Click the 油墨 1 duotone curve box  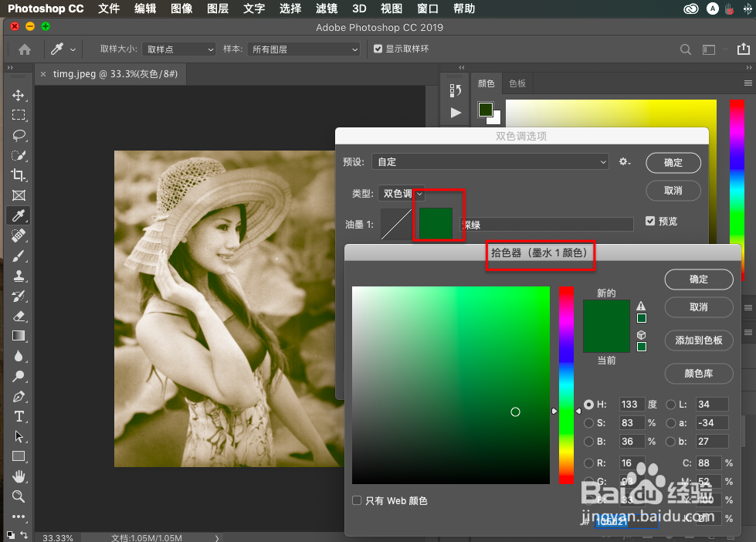click(396, 224)
